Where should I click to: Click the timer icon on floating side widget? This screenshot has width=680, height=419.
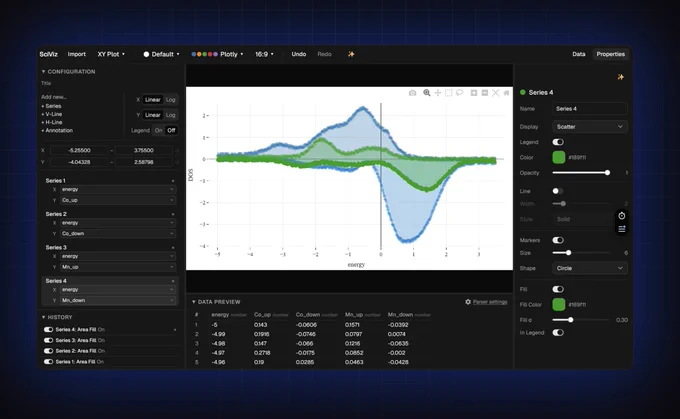tap(621, 216)
